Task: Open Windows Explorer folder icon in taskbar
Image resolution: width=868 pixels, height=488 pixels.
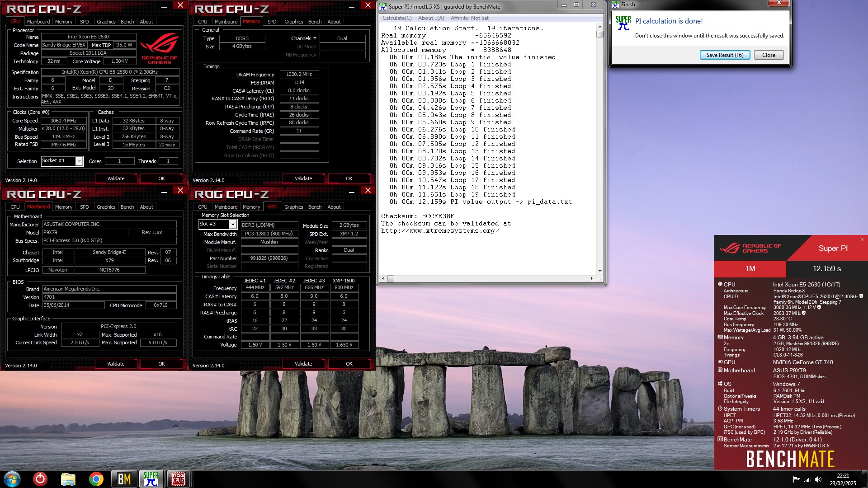Action: point(68,479)
